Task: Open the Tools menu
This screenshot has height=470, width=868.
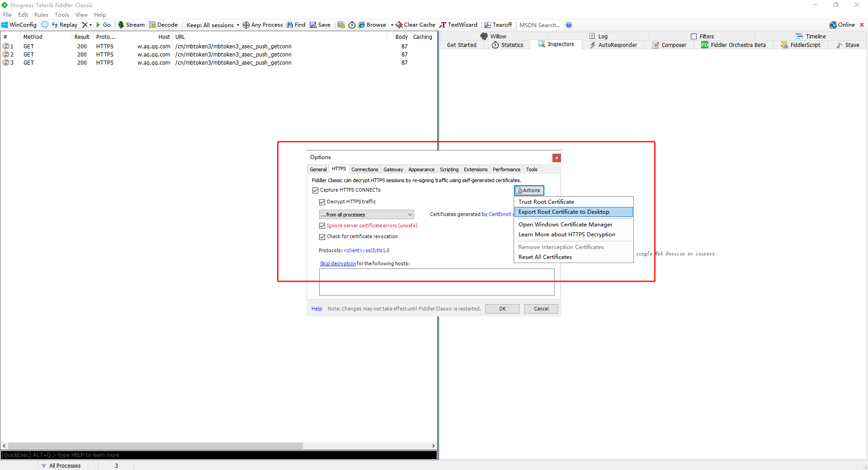Action: tap(62, 15)
